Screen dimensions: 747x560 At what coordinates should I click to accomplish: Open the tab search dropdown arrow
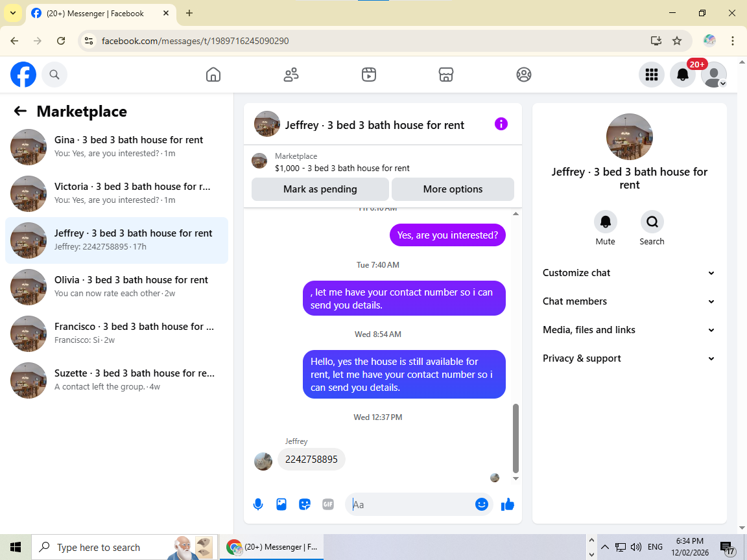tap(13, 14)
